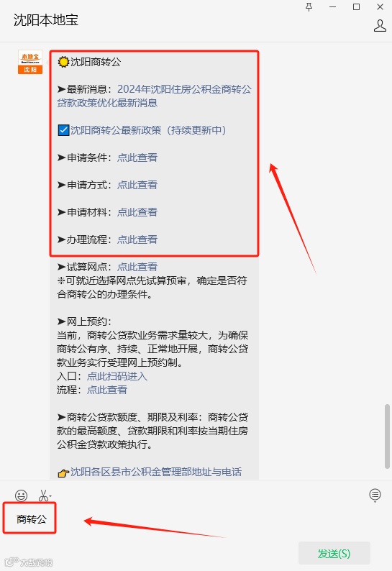Pin the chat window on top
392x571 pixels.
[309, 7]
